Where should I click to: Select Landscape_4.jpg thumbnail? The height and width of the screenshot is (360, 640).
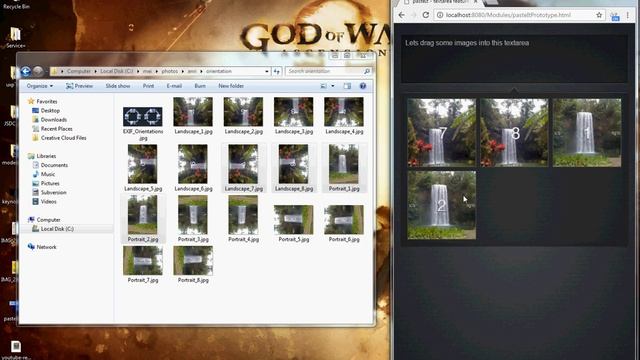pyautogui.click(x=344, y=111)
